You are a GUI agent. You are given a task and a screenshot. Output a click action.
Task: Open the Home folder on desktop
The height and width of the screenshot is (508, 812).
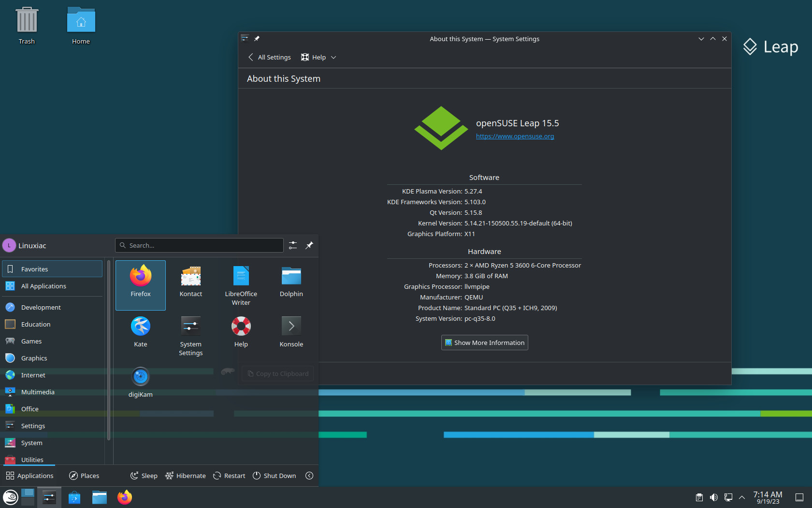tap(81, 26)
